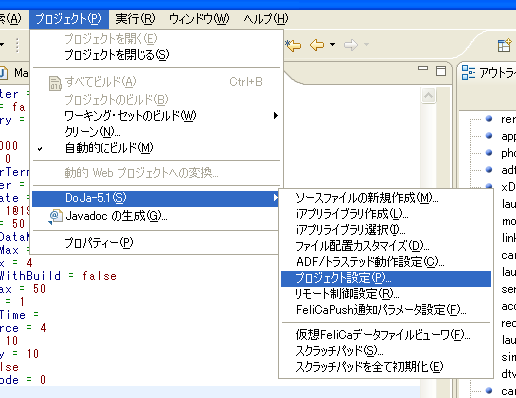
Task: Launch スクラッチパッド(S)...
Action: (x=386, y=351)
